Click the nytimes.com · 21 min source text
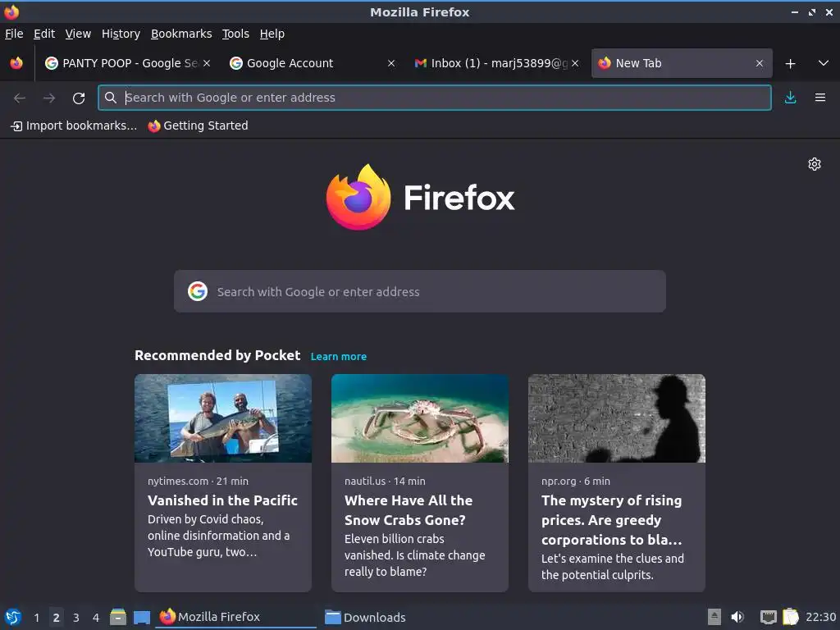This screenshot has height=630, width=840. tap(198, 481)
